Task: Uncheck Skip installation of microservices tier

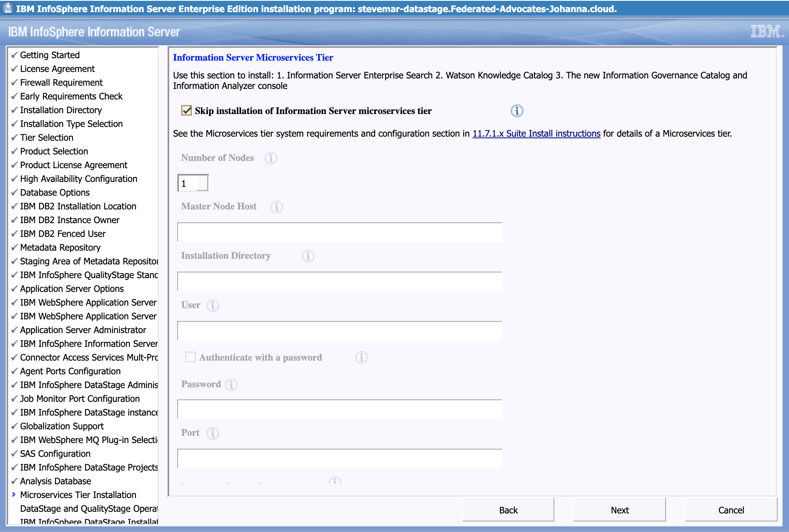Action: coord(187,110)
